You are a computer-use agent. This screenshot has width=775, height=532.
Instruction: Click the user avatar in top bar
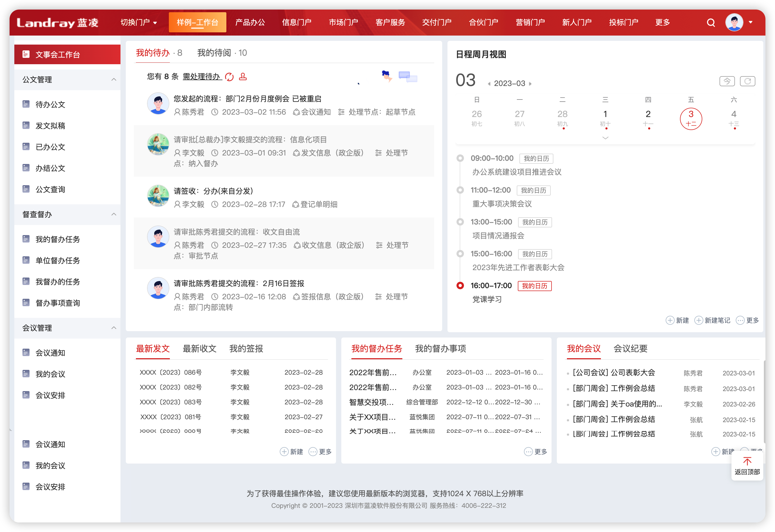[x=734, y=22]
